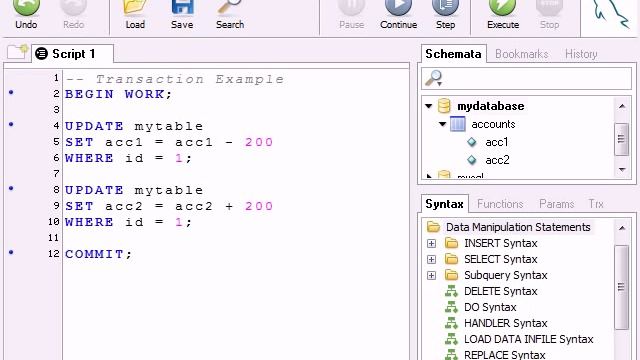
Task: Click the DELETE Syntax topic icon
Action: pos(451,291)
